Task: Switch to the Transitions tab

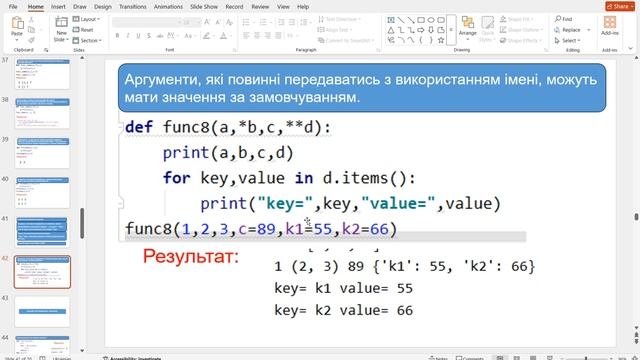Action: click(133, 7)
